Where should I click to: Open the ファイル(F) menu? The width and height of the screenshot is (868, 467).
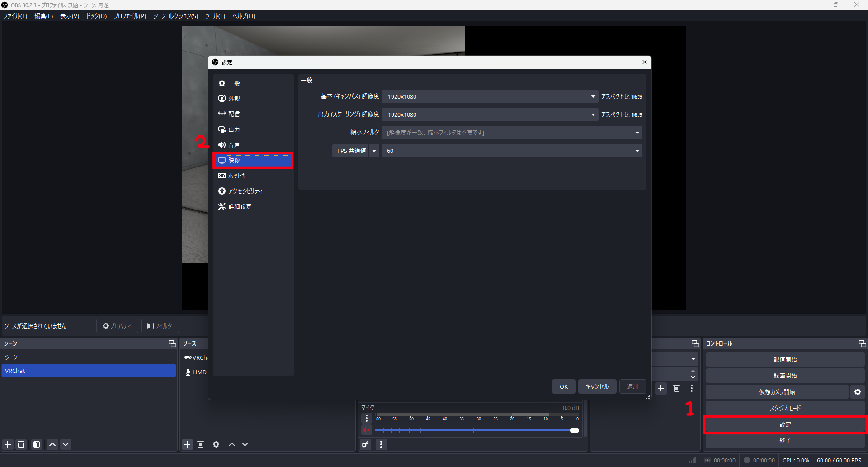click(x=15, y=16)
